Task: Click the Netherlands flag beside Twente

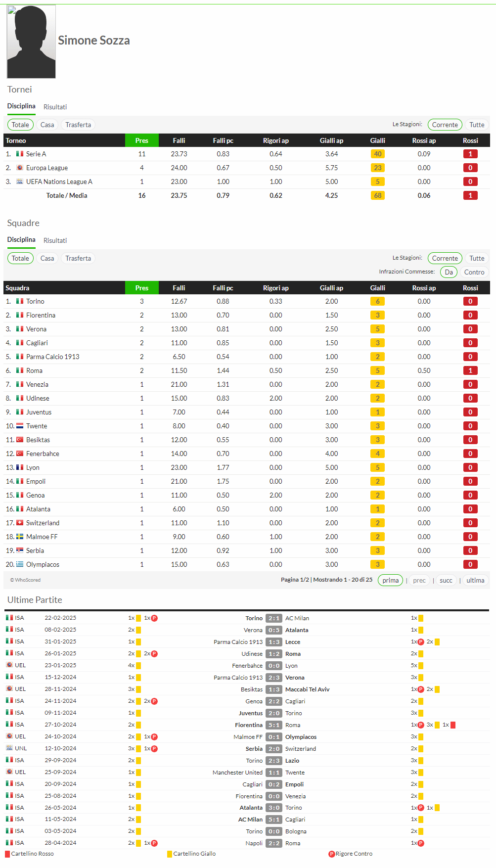Action: 20,426
